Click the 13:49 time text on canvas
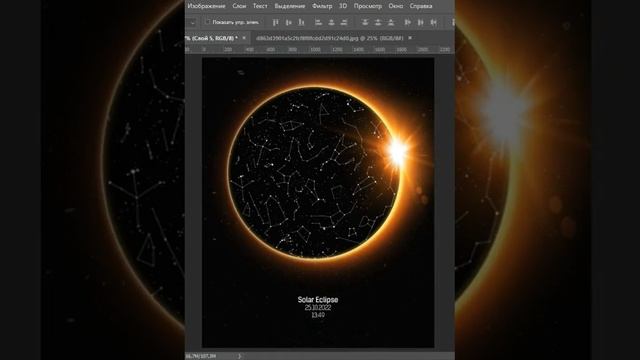 [318, 315]
